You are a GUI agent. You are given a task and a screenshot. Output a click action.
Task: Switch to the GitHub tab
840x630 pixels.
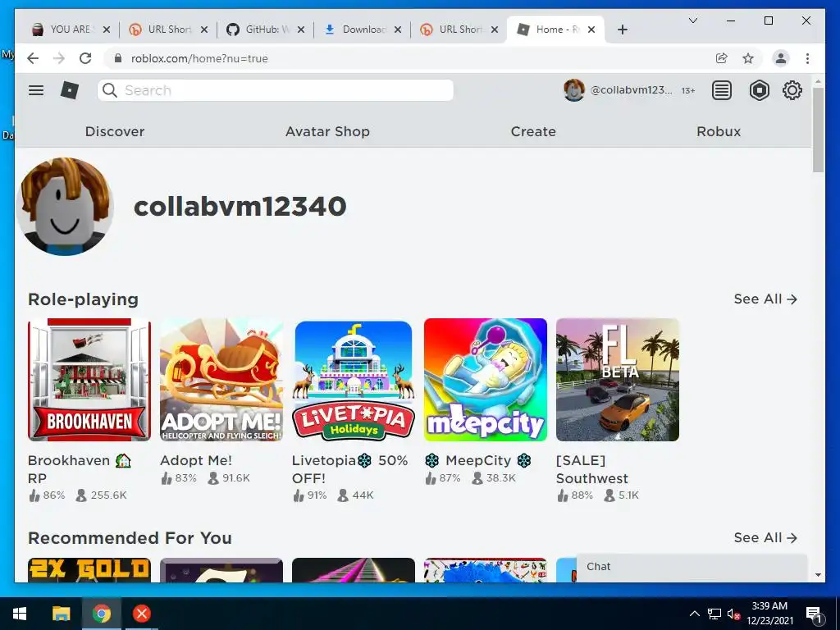tap(266, 30)
